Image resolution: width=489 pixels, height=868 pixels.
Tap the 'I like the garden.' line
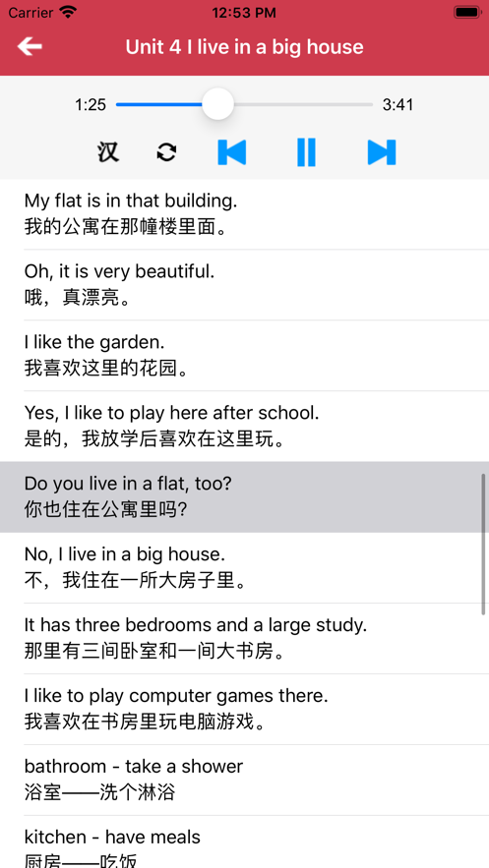244,356
